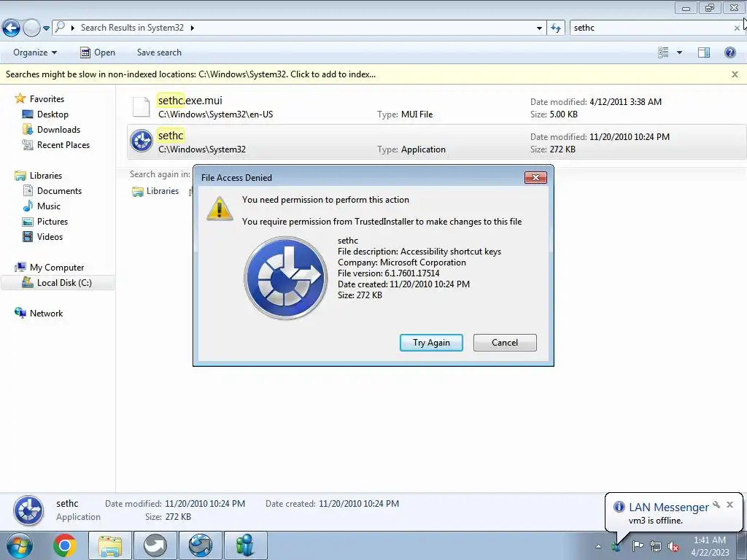Click Open in the toolbar
Image resolution: width=747 pixels, height=560 pixels.
[98, 52]
